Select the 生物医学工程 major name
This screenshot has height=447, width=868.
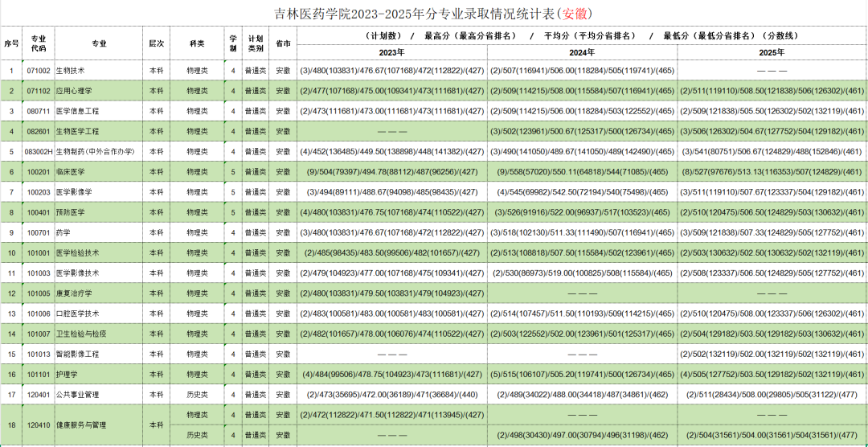77,131
